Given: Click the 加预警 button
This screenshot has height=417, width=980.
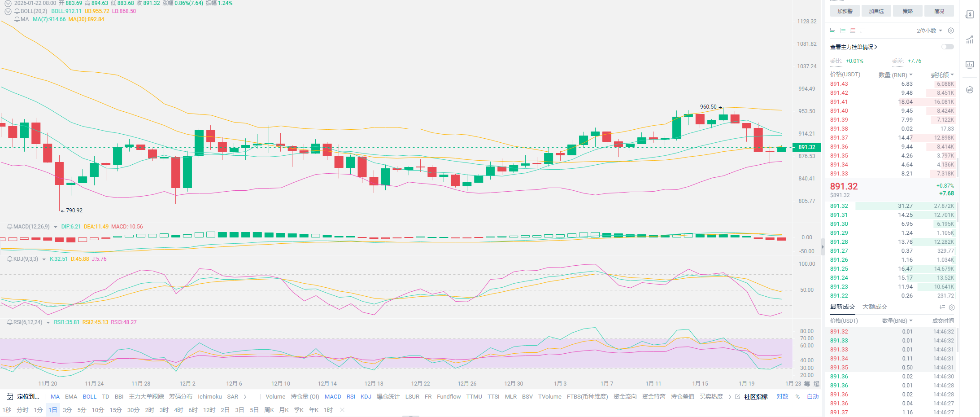Looking at the screenshot, I should [x=845, y=11].
